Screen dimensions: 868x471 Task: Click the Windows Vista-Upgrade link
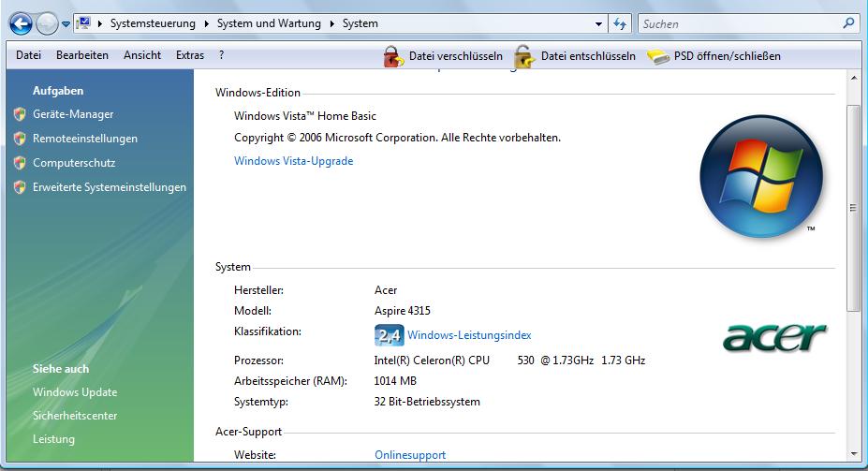tap(293, 160)
